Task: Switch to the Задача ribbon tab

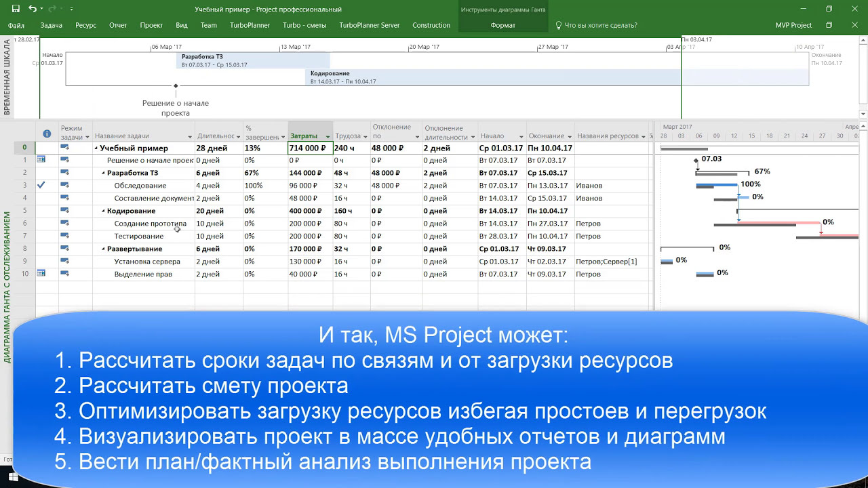Action: tap(52, 25)
